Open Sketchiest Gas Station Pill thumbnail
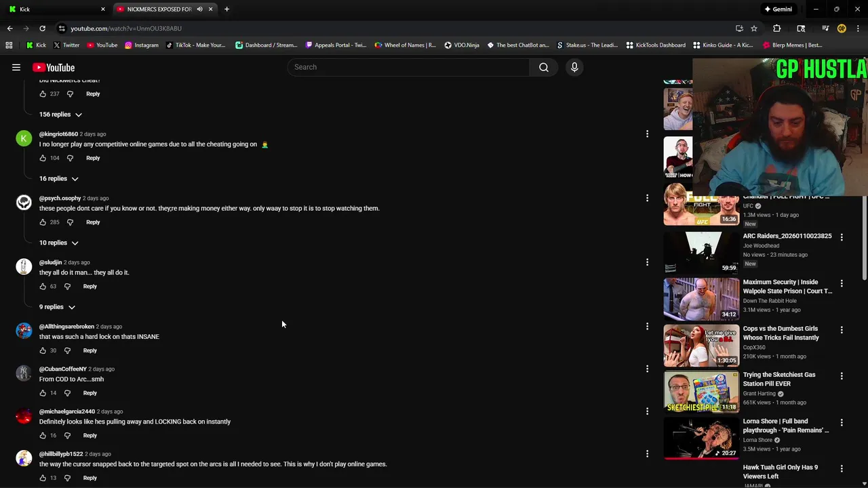Image resolution: width=868 pixels, height=488 pixels. coord(701,392)
